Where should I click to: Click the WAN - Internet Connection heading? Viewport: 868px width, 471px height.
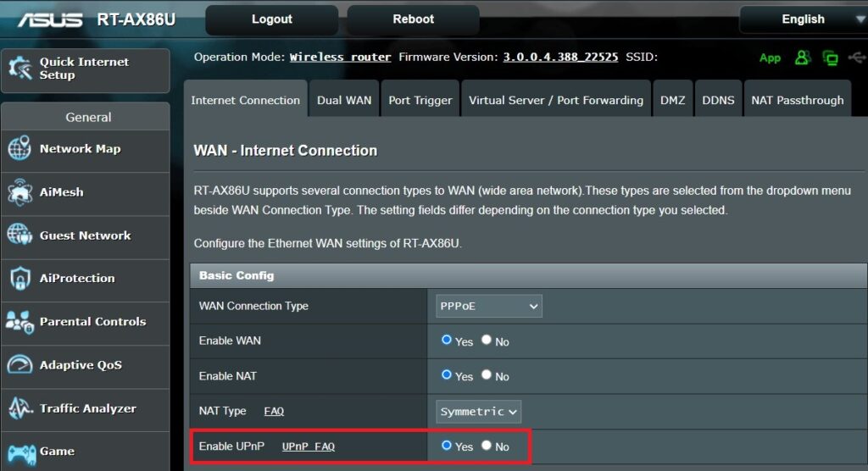[285, 151]
